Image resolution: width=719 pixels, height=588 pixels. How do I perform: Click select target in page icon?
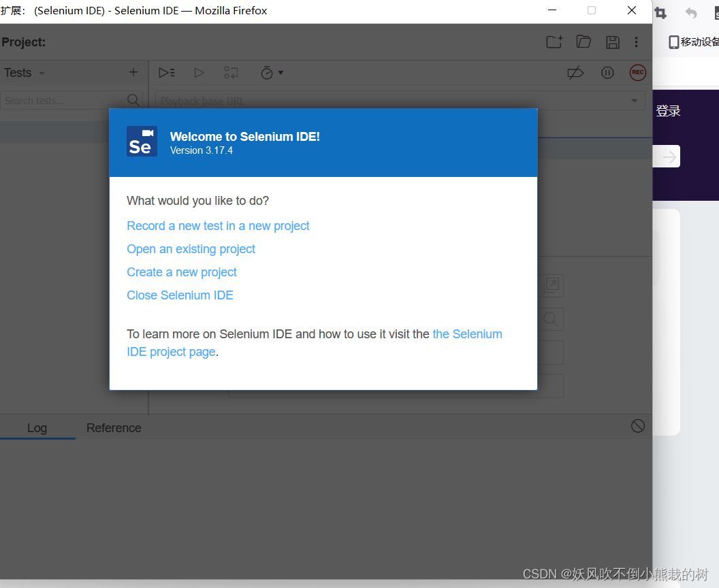coord(551,285)
